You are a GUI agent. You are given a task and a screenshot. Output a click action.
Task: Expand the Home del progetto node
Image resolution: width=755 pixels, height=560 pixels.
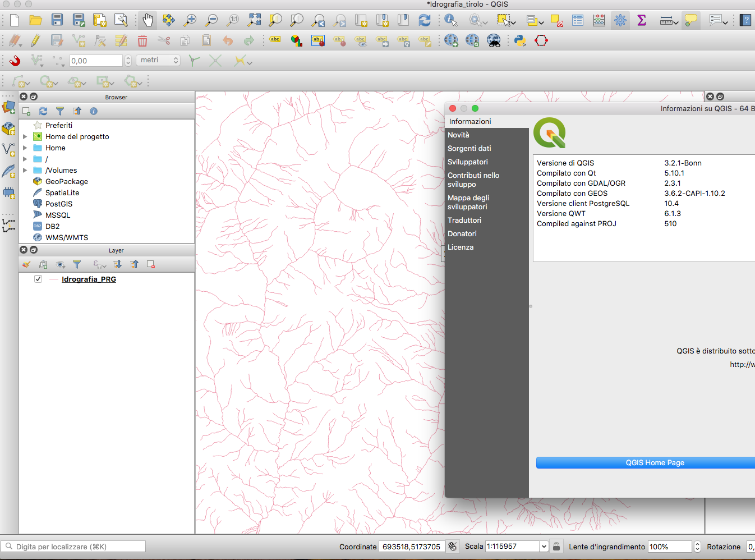[25, 136]
